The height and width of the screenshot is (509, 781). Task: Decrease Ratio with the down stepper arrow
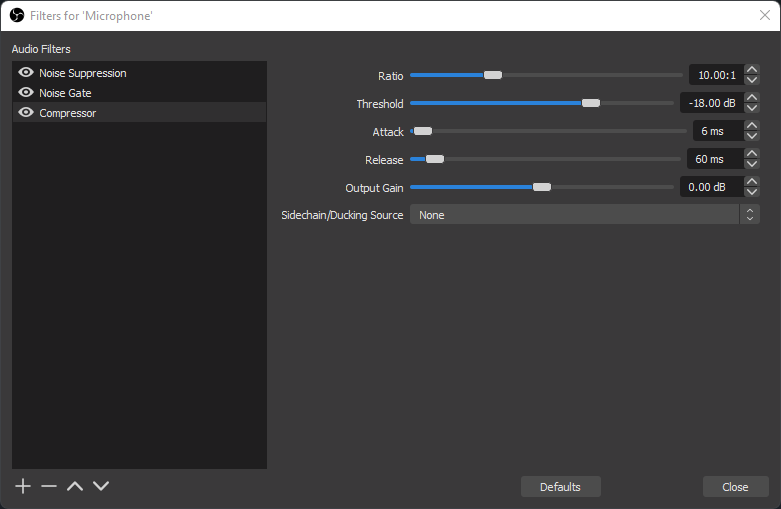tap(752, 80)
